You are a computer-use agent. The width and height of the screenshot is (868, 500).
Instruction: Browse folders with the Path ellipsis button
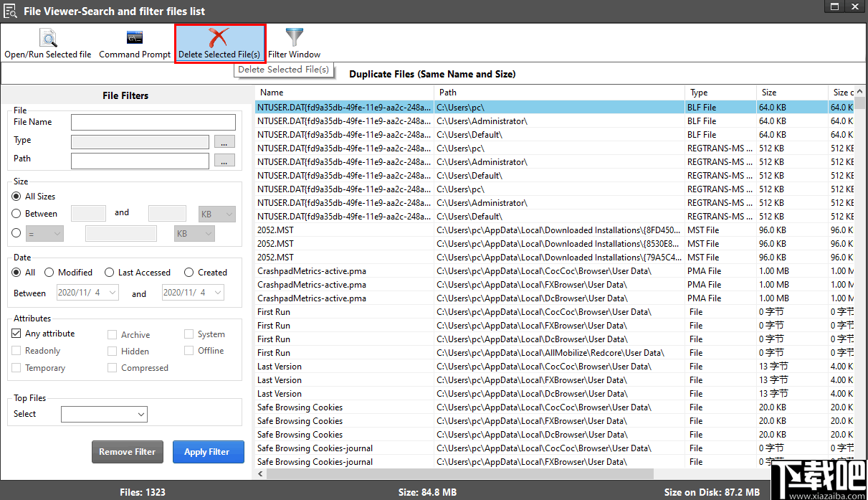(x=224, y=159)
